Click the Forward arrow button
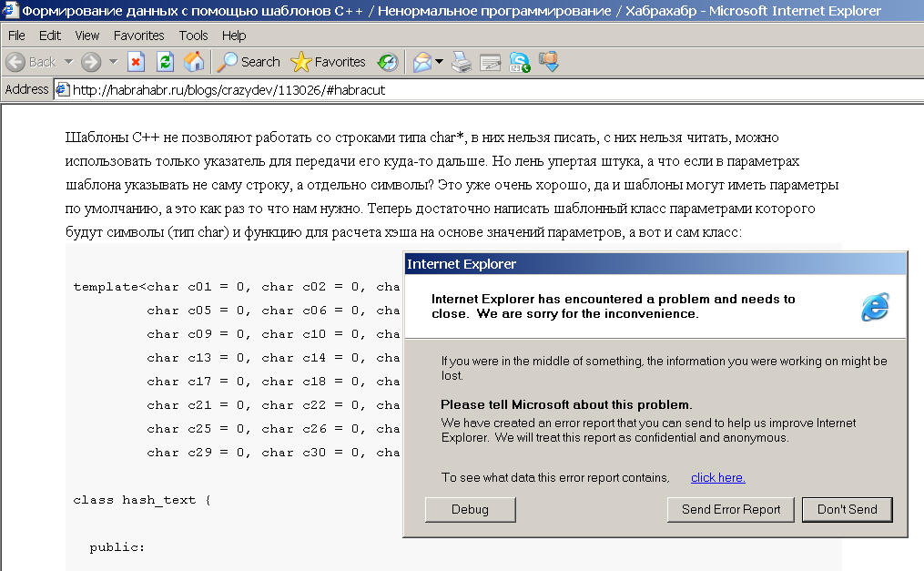Viewport: 924px width, 571px height. point(91,62)
